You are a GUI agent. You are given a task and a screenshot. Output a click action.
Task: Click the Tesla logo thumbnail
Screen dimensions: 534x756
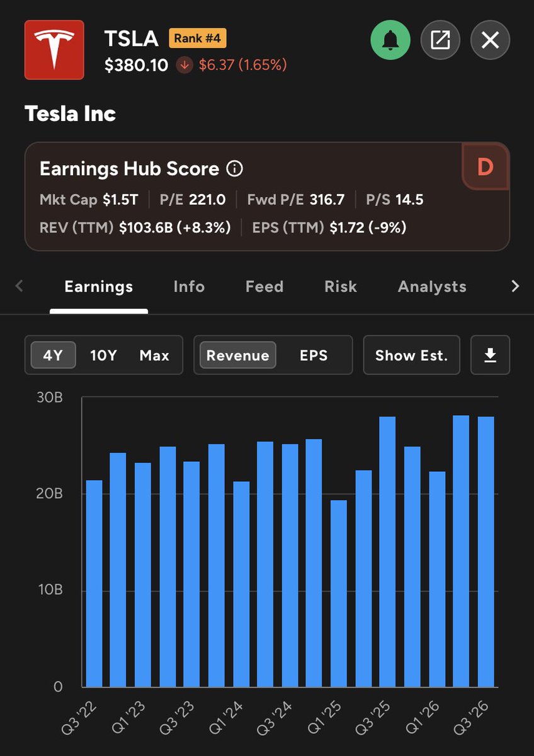tap(54, 50)
